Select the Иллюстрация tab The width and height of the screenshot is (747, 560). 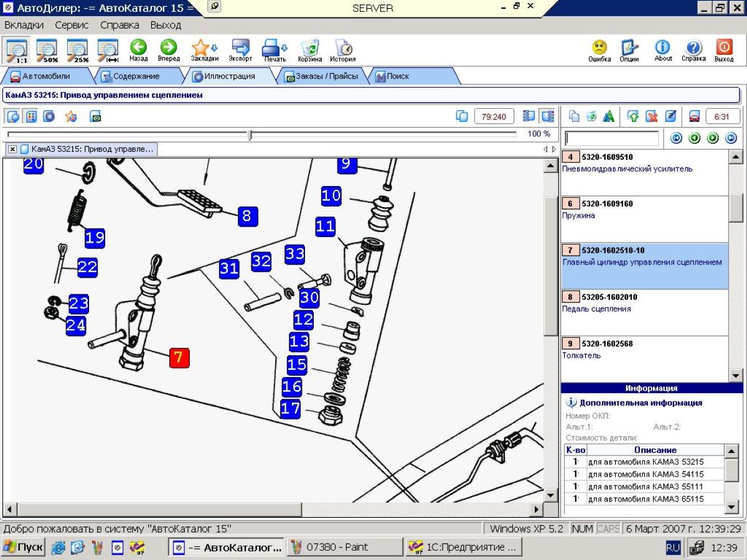(229, 77)
